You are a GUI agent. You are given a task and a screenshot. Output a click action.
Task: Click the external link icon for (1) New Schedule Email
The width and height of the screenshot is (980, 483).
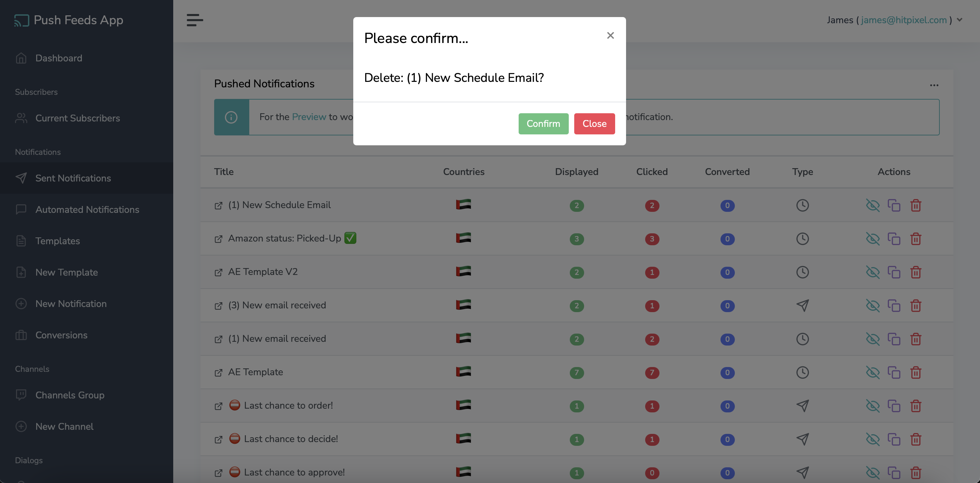pyautogui.click(x=218, y=205)
